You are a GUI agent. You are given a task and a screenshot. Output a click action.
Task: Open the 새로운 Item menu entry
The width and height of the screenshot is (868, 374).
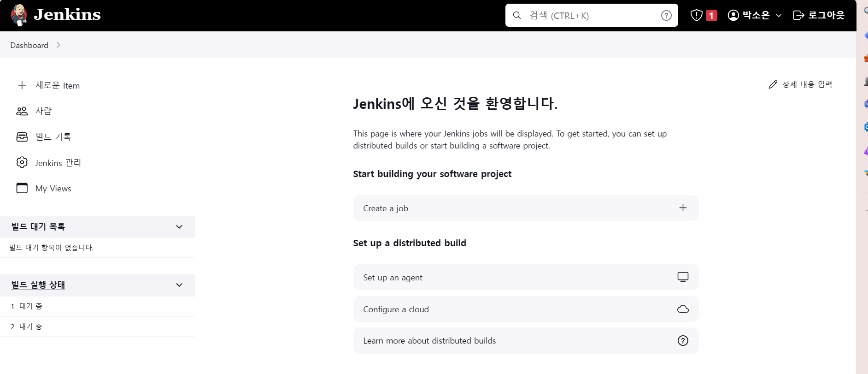pyautogui.click(x=58, y=85)
